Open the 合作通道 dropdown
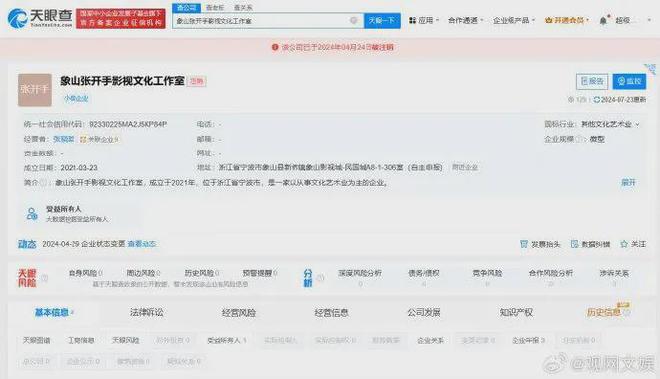Viewport: 660px width, 379px height. tap(466, 20)
